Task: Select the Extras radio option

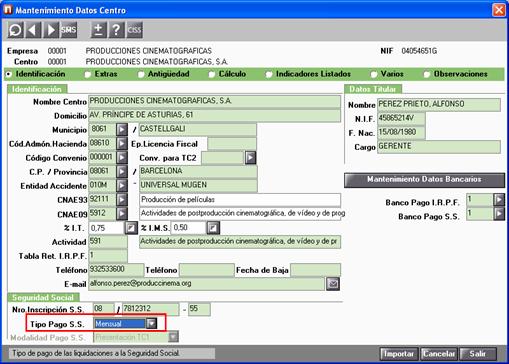Action: (88, 74)
